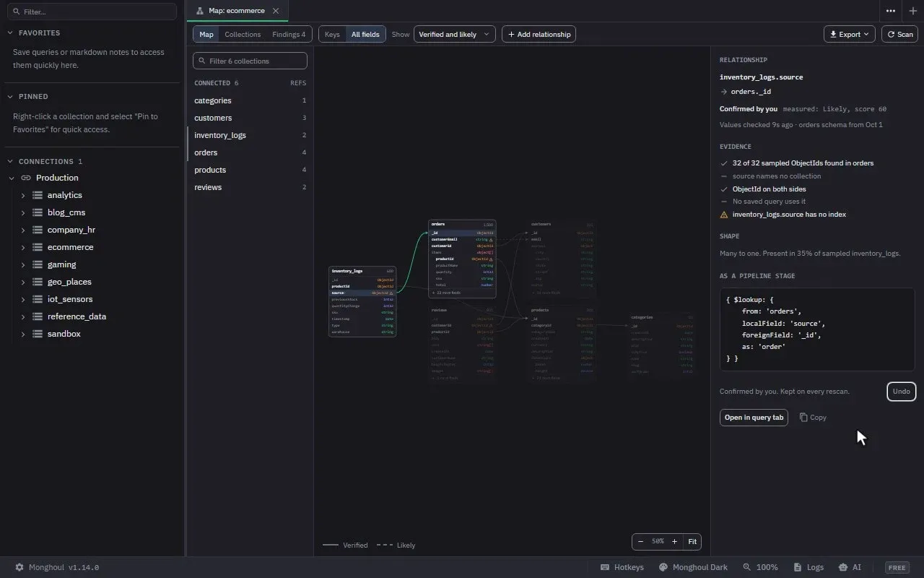
Task: Add a new tab with plus icon
Action: click(913, 11)
